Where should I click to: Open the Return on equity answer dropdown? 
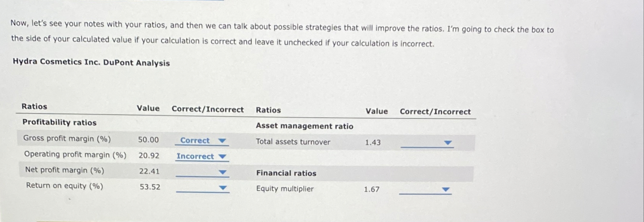coord(222,188)
